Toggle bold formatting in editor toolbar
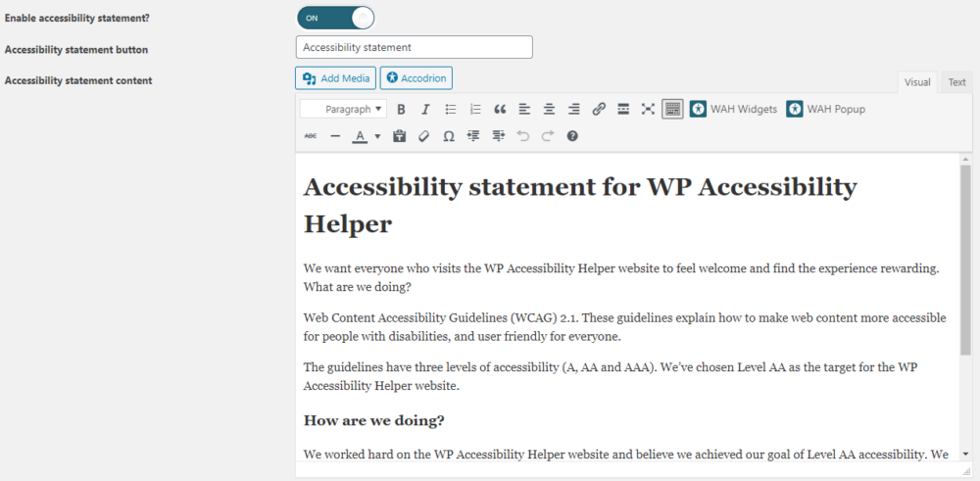980x481 pixels. tap(401, 110)
